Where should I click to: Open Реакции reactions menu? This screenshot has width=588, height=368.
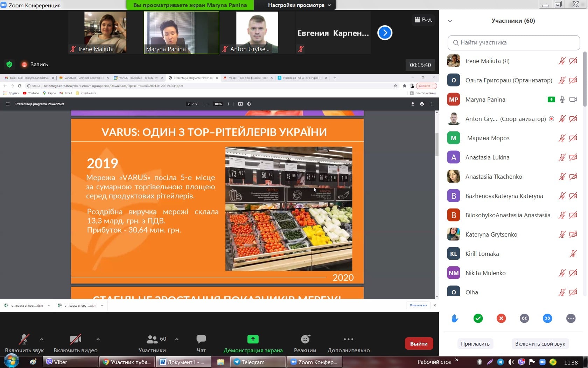tap(305, 343)
